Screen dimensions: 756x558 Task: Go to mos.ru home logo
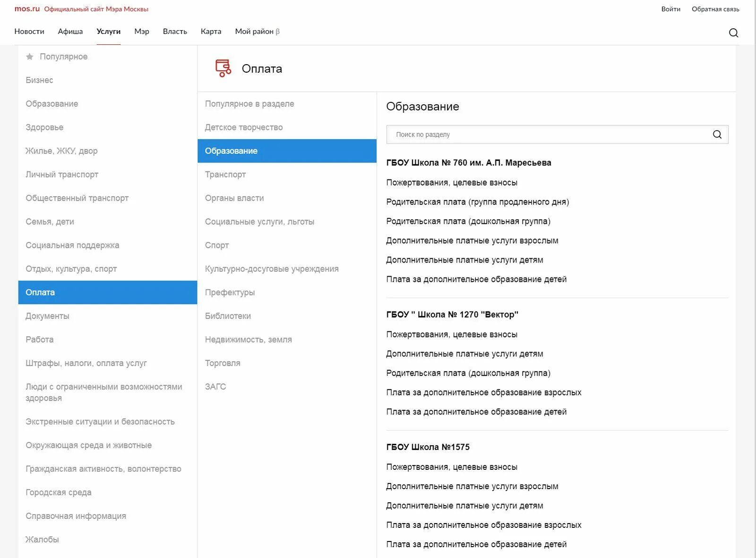pos(27,9)
